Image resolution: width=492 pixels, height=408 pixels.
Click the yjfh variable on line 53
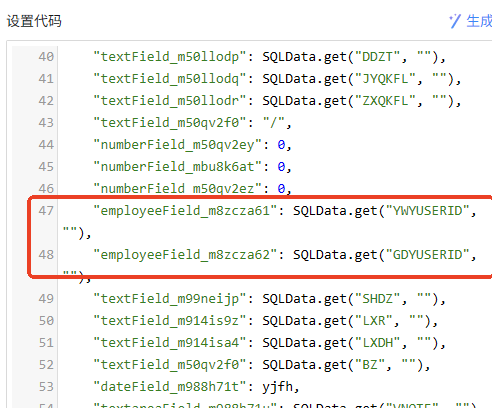(x=277, y=387)
